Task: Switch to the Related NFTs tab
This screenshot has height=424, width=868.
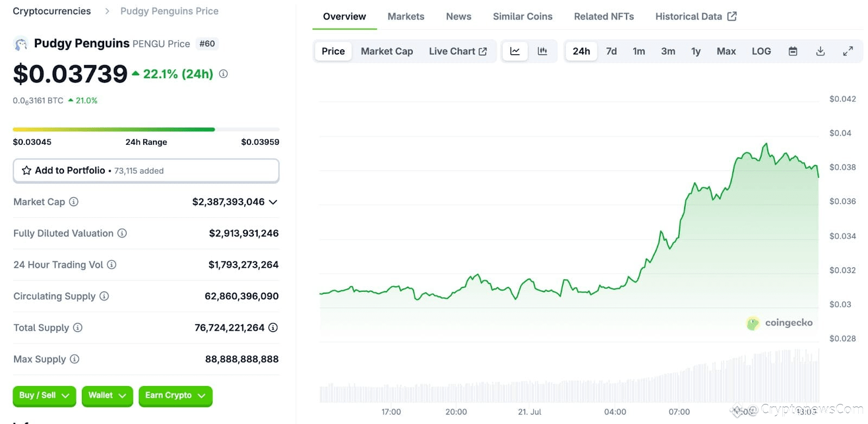Action: coord(604,16)
